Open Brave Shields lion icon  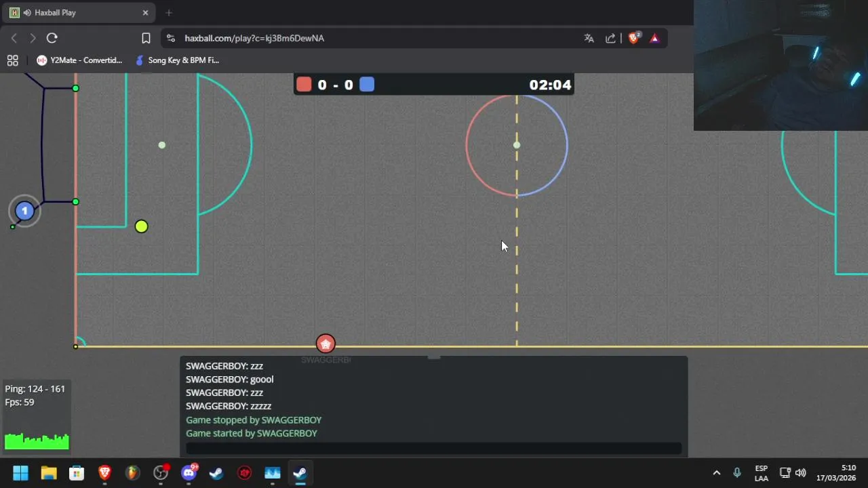(633, 38)
